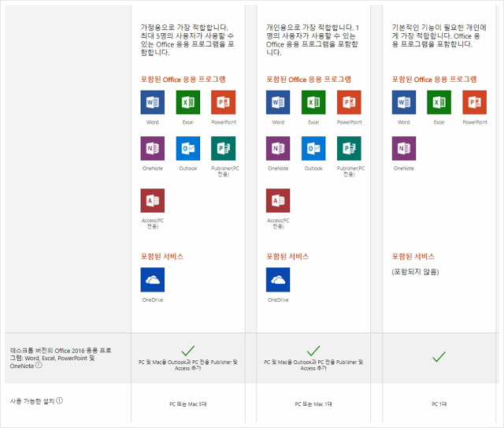Click the green checkmark in the basic plan column

(439, 356)
